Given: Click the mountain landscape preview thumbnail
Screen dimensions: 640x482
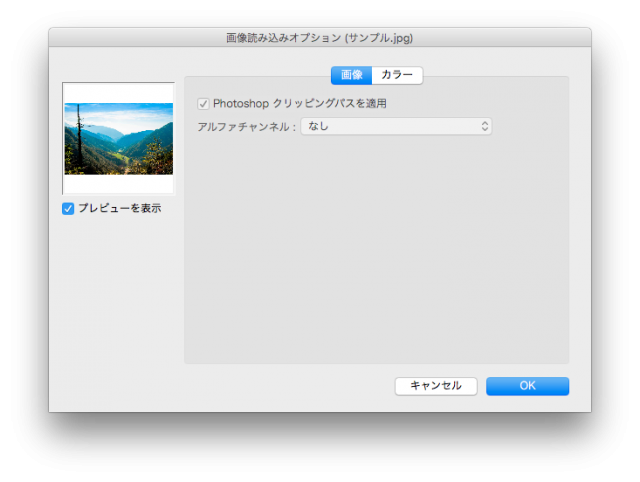Looking at the screenshot, I should [118, 139].
